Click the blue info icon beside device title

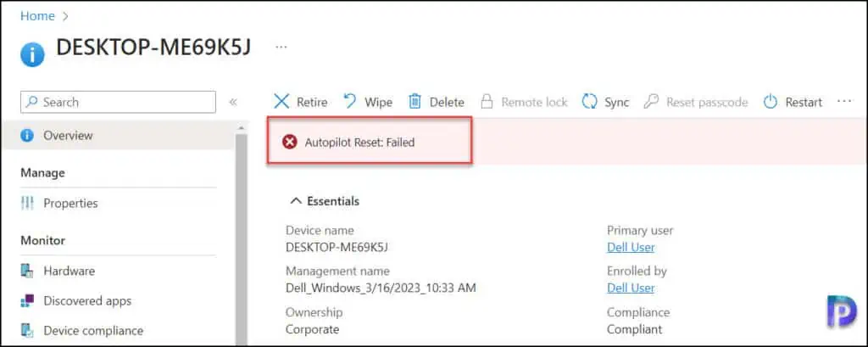[32, 55]
